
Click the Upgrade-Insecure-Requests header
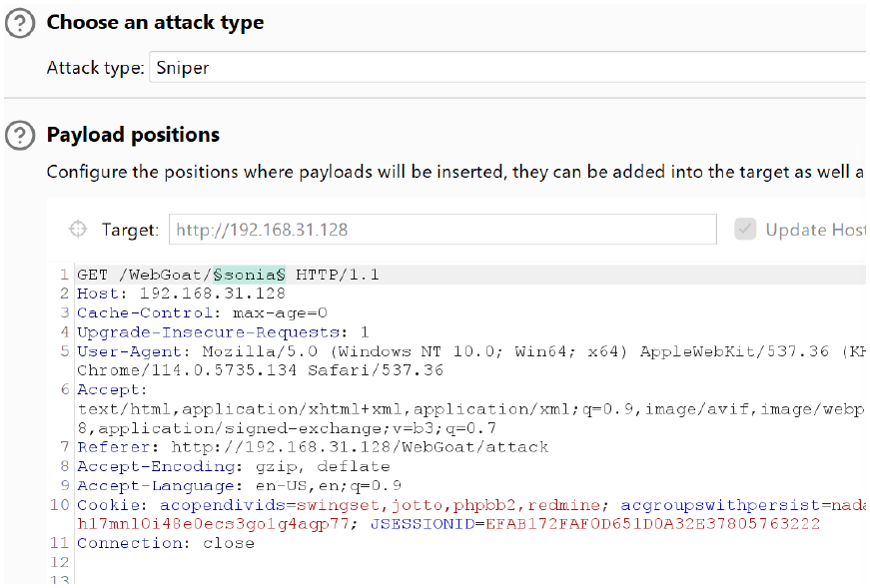pyautogui.click(x=223, y=332)
